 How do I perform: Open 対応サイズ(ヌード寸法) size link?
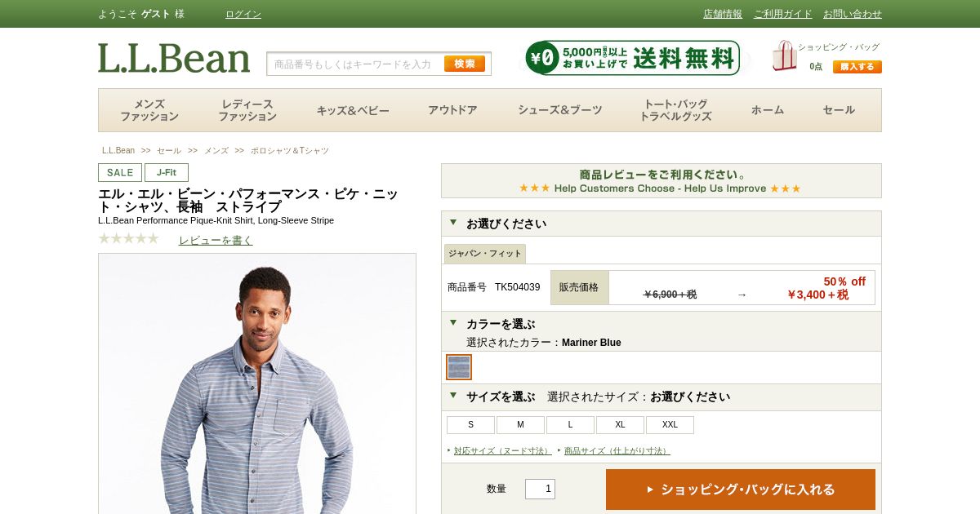(x=502, y=450)
